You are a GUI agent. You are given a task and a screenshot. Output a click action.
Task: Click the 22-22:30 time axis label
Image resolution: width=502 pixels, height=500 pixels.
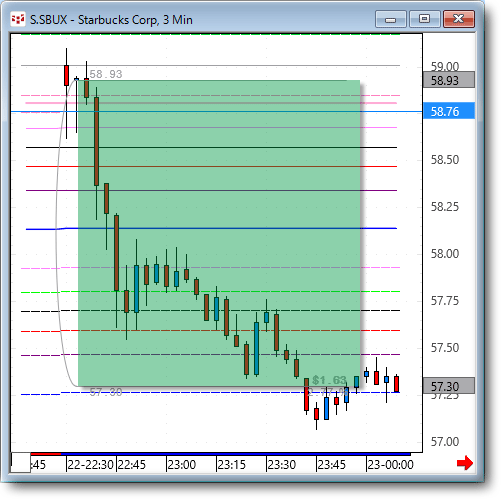pos(90,464)
